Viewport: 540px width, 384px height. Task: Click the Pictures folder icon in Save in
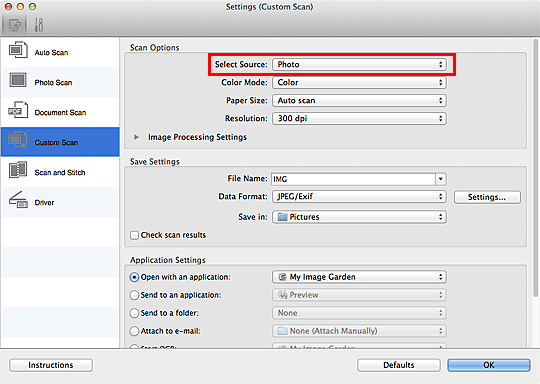[283, 217]
